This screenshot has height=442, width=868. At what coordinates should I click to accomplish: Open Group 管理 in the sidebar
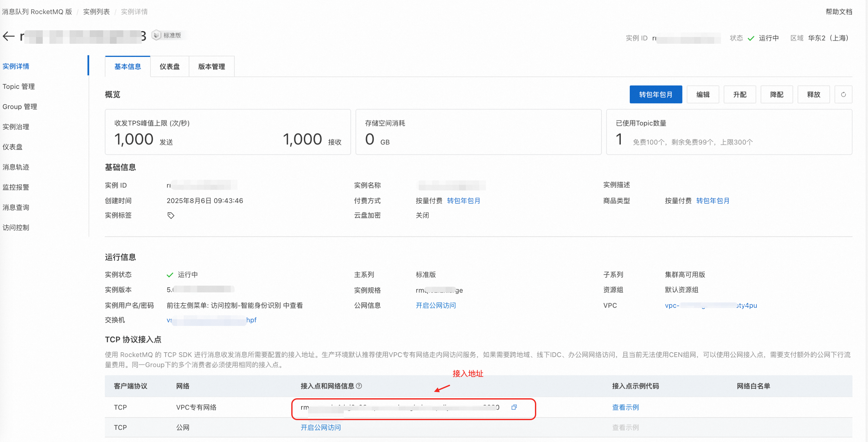click(x=20, y=106)
